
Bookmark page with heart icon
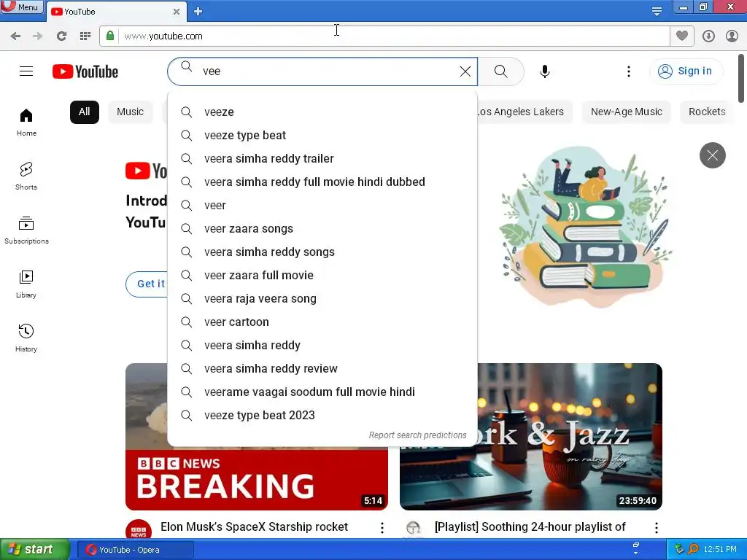(x=682, y=36)
